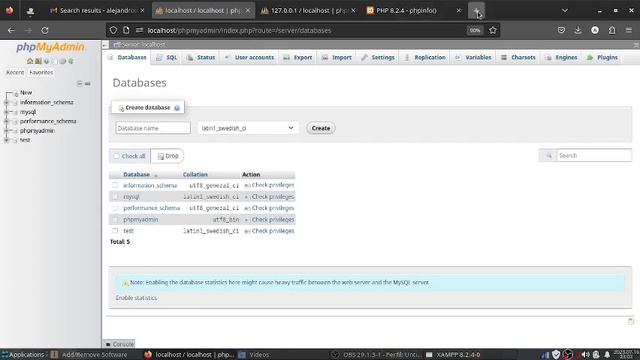Switch to SQL tab
Screen dimensions: 640x360
167,58
